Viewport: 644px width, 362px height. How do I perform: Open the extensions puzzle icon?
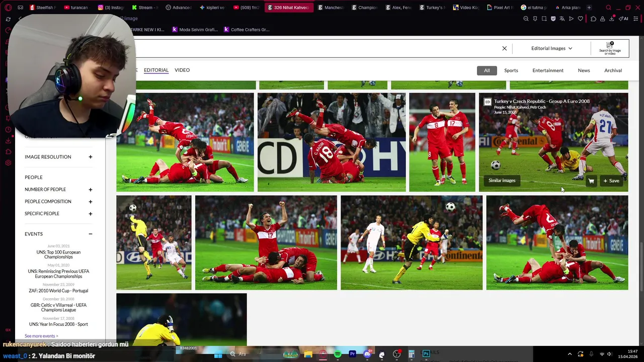coord(593,19)
